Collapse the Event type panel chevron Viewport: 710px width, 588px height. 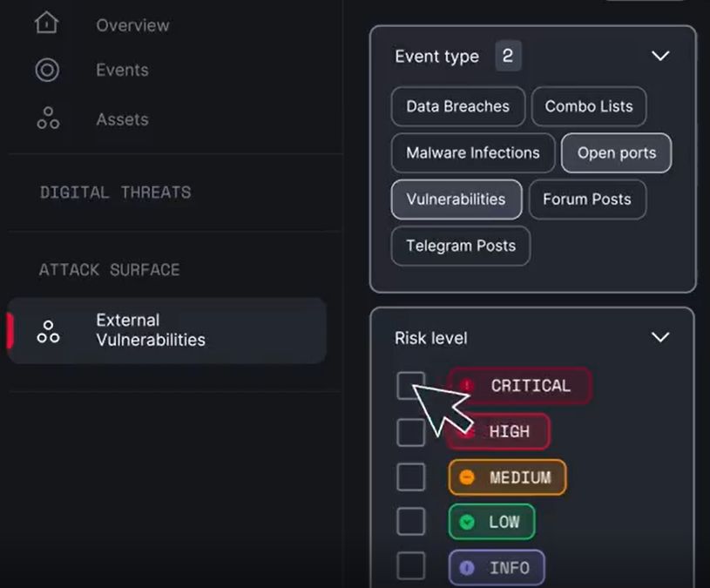click(x=660, y=56)
